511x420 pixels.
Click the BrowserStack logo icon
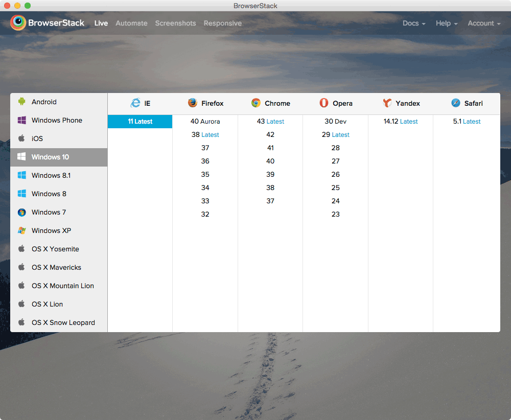click(18, 22)
